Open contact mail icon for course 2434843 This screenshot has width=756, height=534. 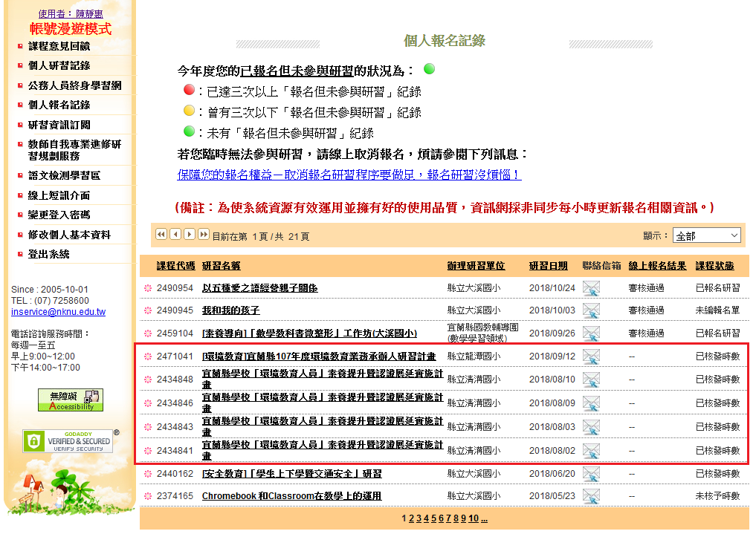point(591,427)
